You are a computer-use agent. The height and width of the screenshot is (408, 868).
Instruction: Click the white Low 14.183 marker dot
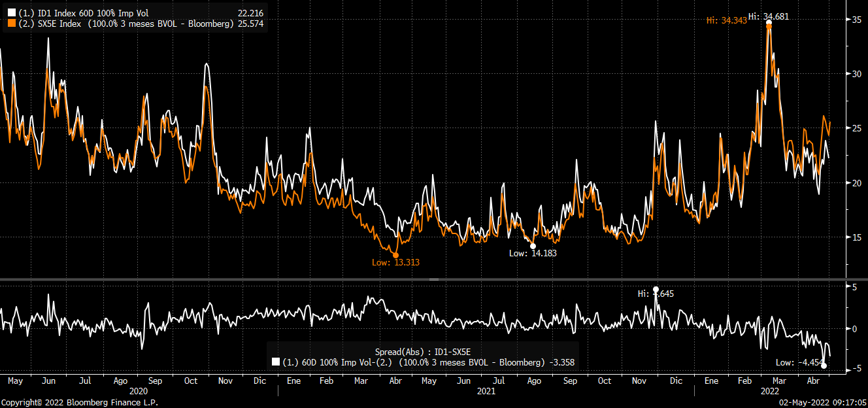click(533, 246)
